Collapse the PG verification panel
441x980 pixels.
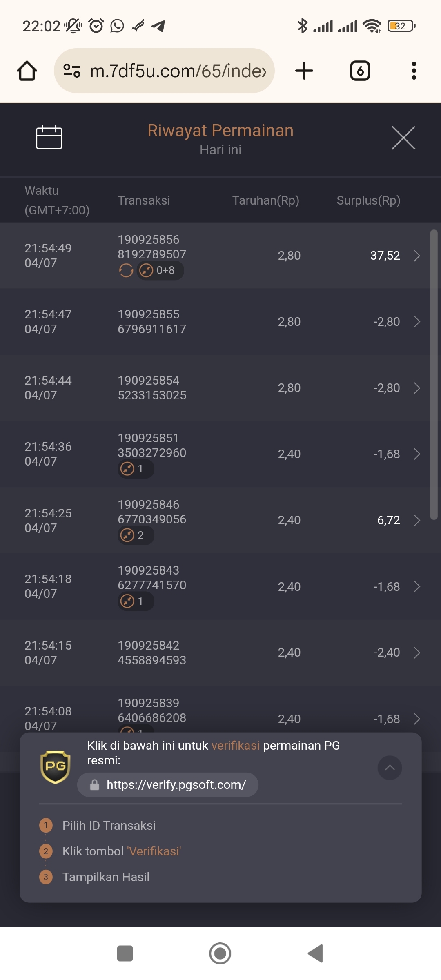pyautogui.click(x=390, y=768)
